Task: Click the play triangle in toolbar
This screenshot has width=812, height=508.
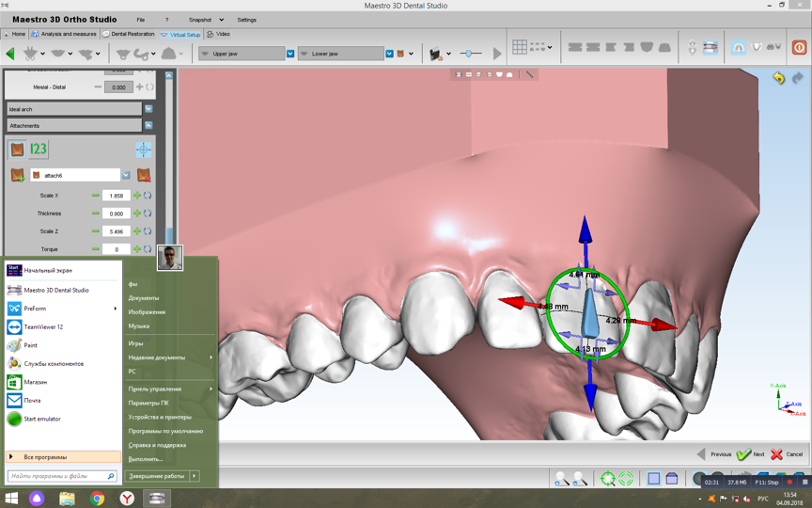Action: [497, 54]
